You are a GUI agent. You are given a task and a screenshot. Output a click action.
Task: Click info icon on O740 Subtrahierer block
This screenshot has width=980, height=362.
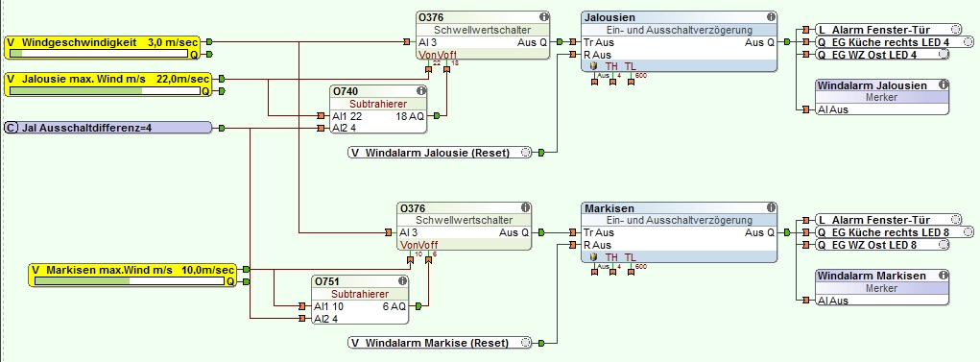click(x=421, y=91)
